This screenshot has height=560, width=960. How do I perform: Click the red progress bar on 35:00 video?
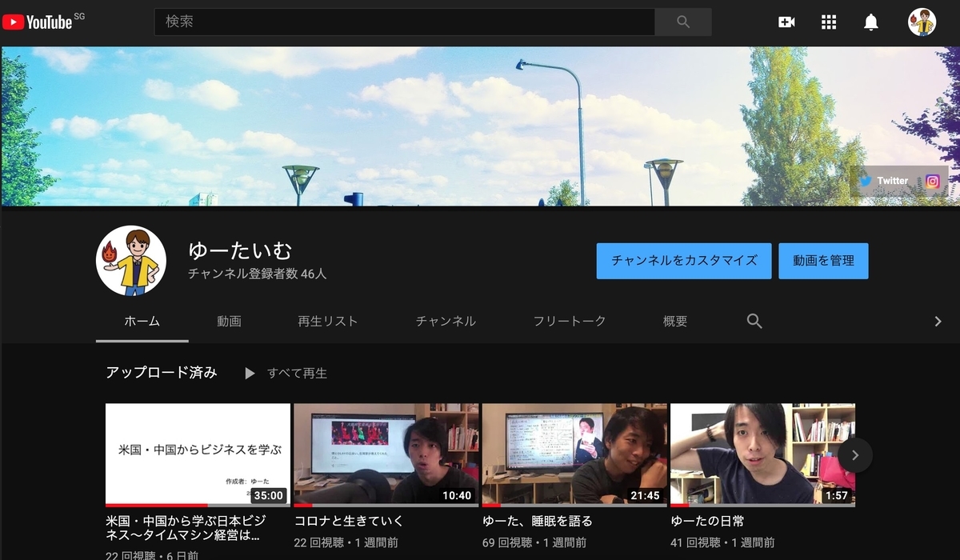(157, 506)
